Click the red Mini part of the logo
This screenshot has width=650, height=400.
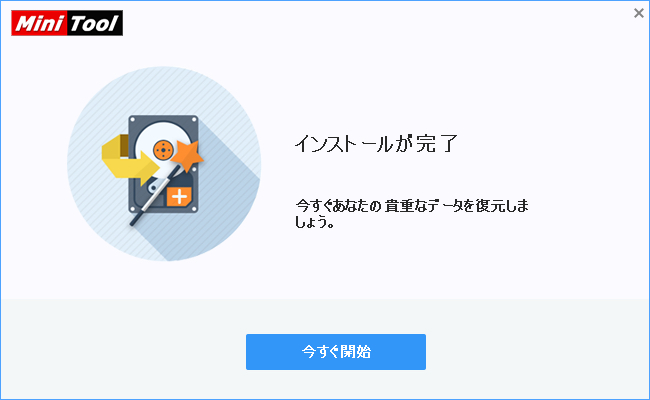pos(39,23)
